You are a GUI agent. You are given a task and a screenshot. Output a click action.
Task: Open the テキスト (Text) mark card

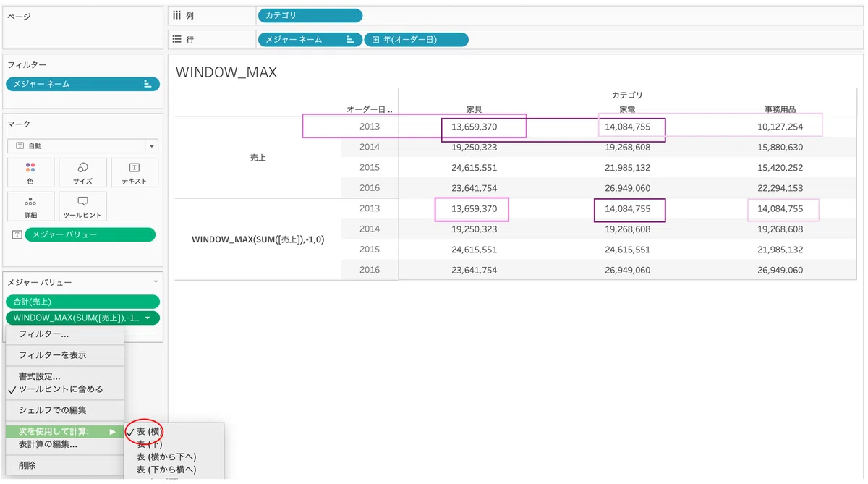135,172
